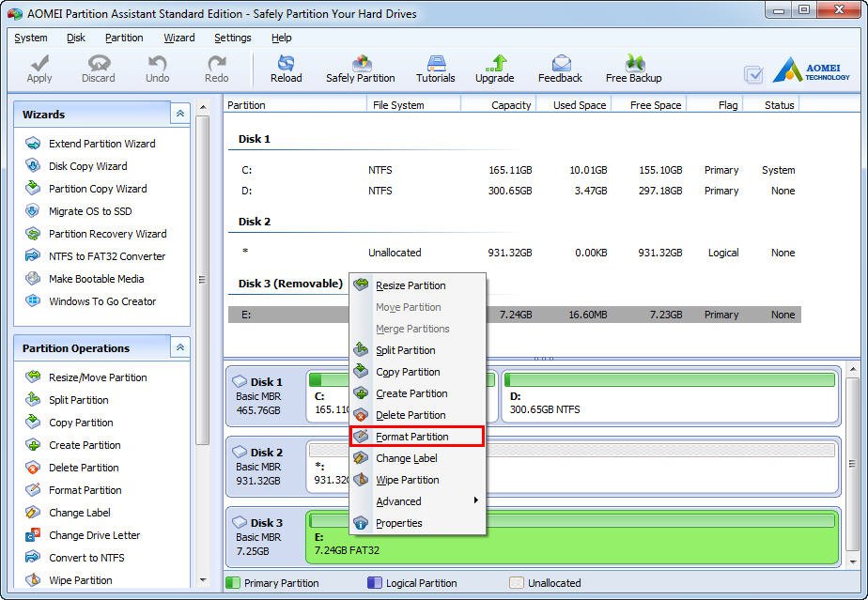This screenshot has width=868, height=600.
Task: Choose Copy Partition from context menu
Action: point(417,372)
